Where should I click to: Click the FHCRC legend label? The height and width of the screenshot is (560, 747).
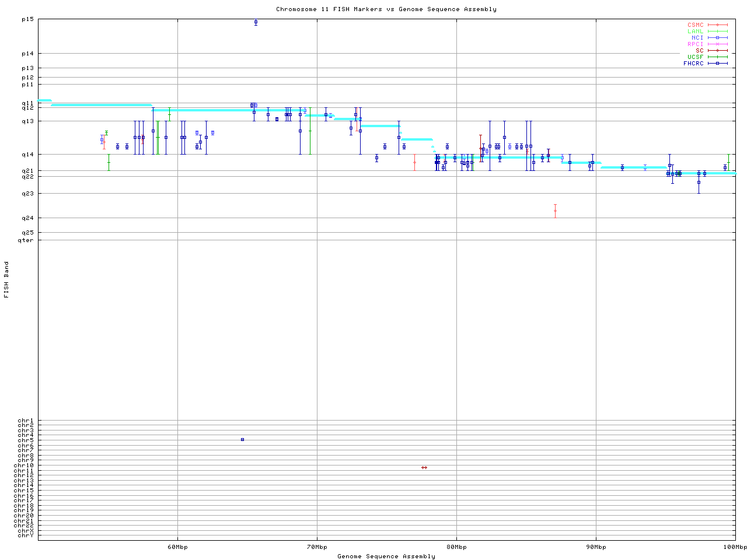pos(693,64)
